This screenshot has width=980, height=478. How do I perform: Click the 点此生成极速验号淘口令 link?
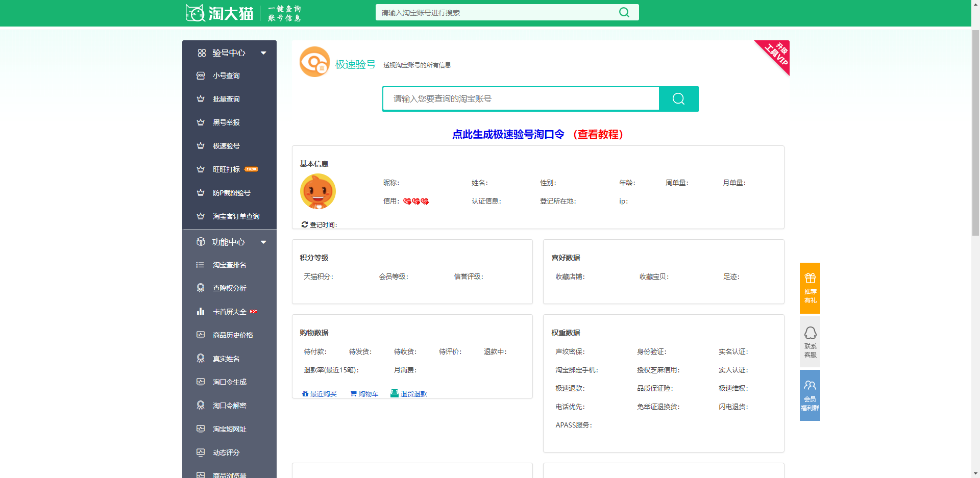click(x=508, y=134)
